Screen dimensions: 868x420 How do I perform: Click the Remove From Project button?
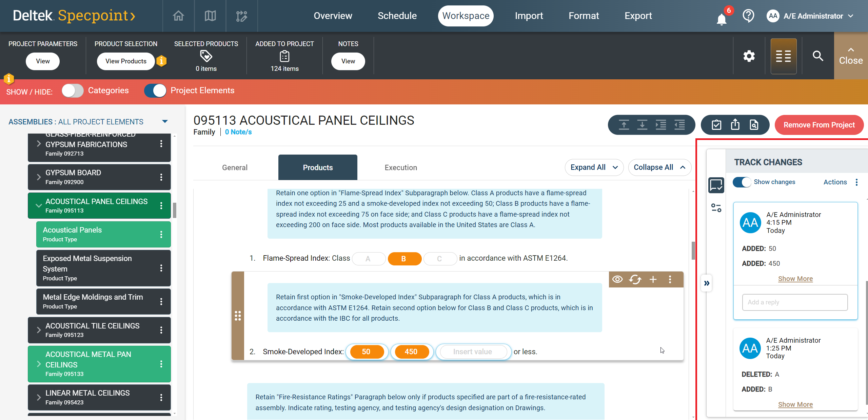tap(819, 125)
